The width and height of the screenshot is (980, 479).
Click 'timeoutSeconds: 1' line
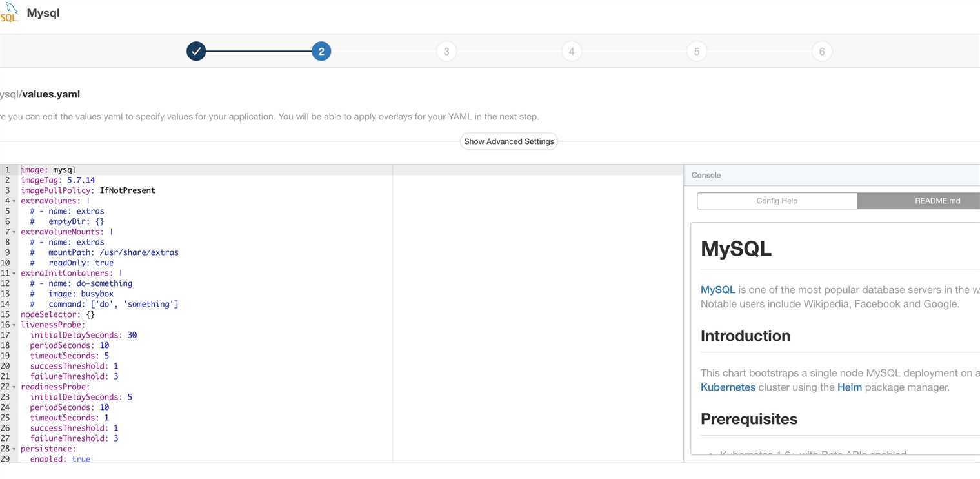tap(70, 418)
